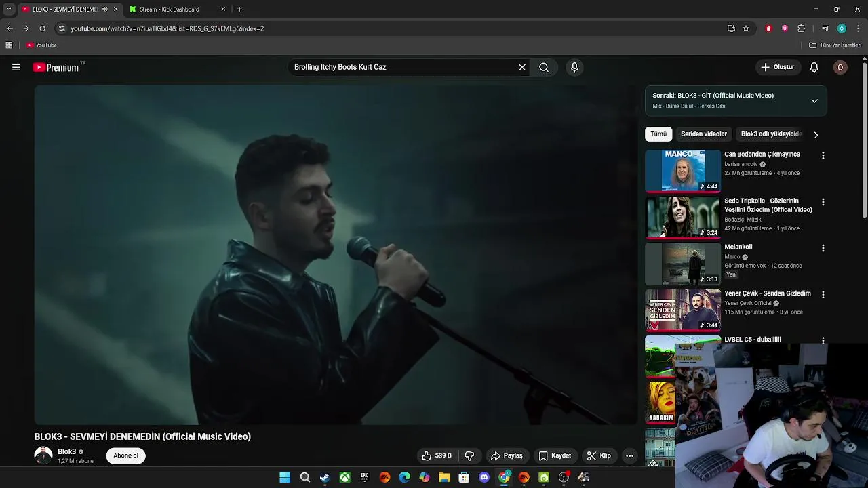This screenshot has width=868, height=488.
Task: Open Can Bedenden Çıkmayınca video thumbnail
Action: [682, 171]
